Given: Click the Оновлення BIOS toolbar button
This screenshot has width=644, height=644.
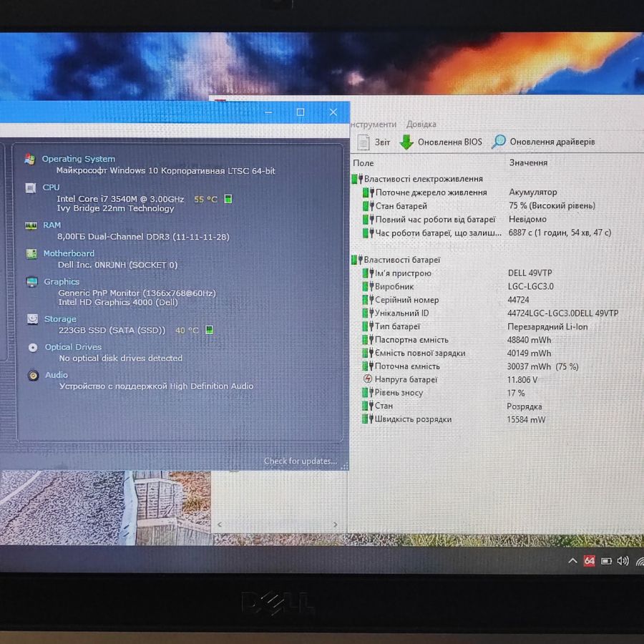Looking at the screenshot, I should [441, 142].
